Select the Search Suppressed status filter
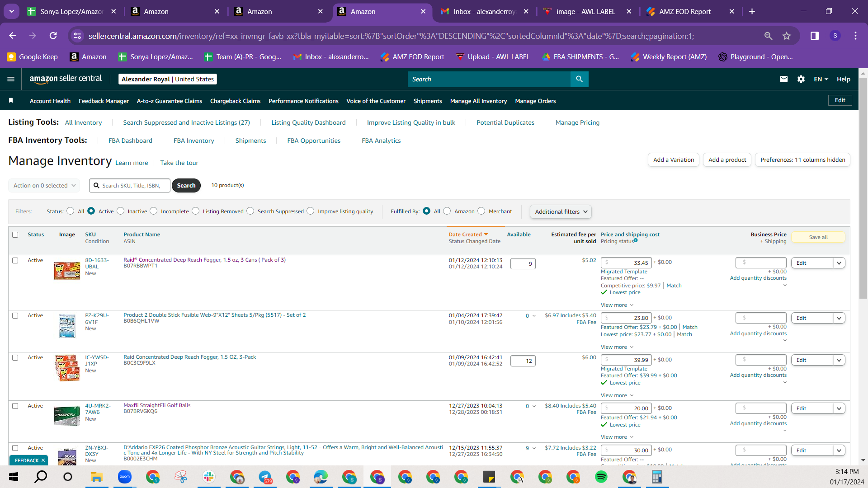This screenshot has height=488, width=868. (x=250, y=211)
